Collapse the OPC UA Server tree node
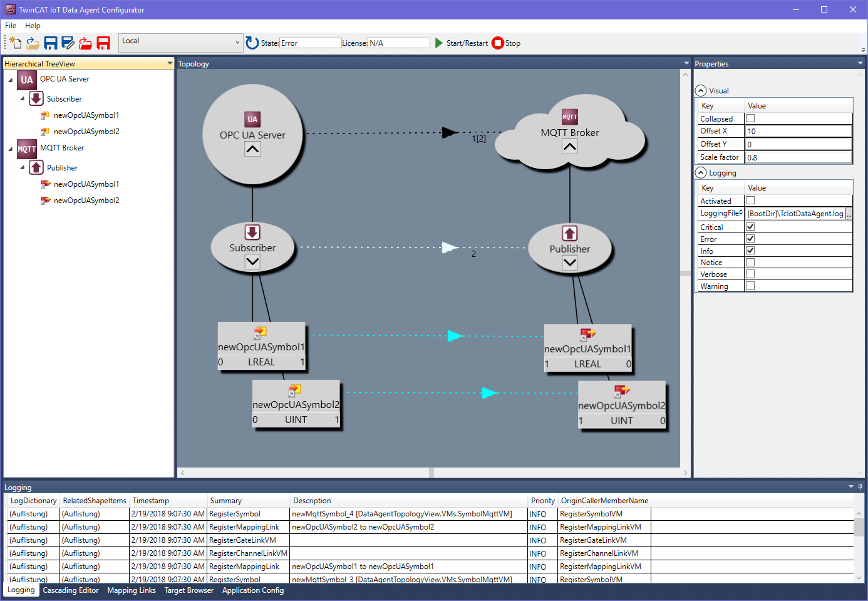This screenshot has height=601, width=868. [x=10, y=80]
